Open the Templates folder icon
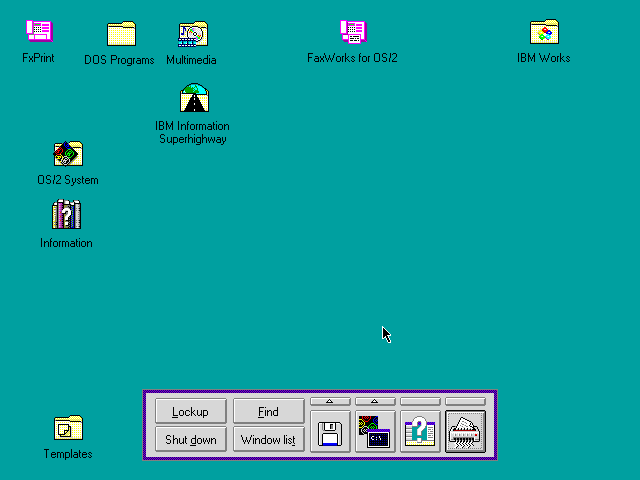640x480 pixels. pos(68,428)
